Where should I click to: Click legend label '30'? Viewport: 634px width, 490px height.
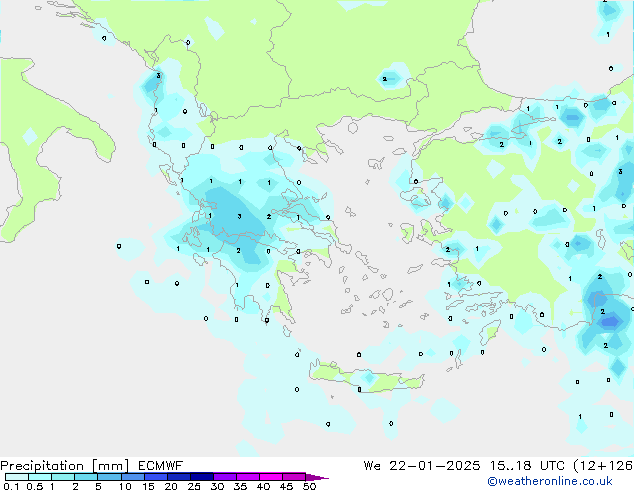[217, 486]
